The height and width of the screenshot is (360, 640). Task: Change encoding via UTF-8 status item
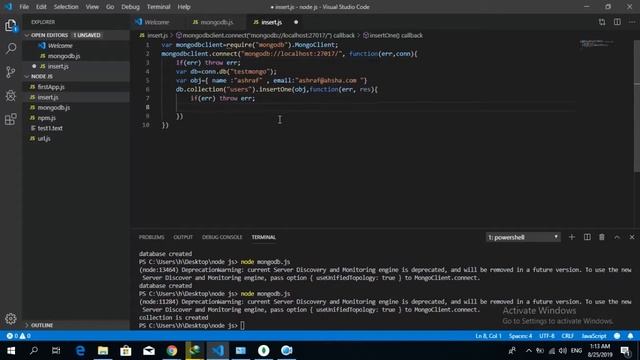pyautogui.click(x=547, y=336)
